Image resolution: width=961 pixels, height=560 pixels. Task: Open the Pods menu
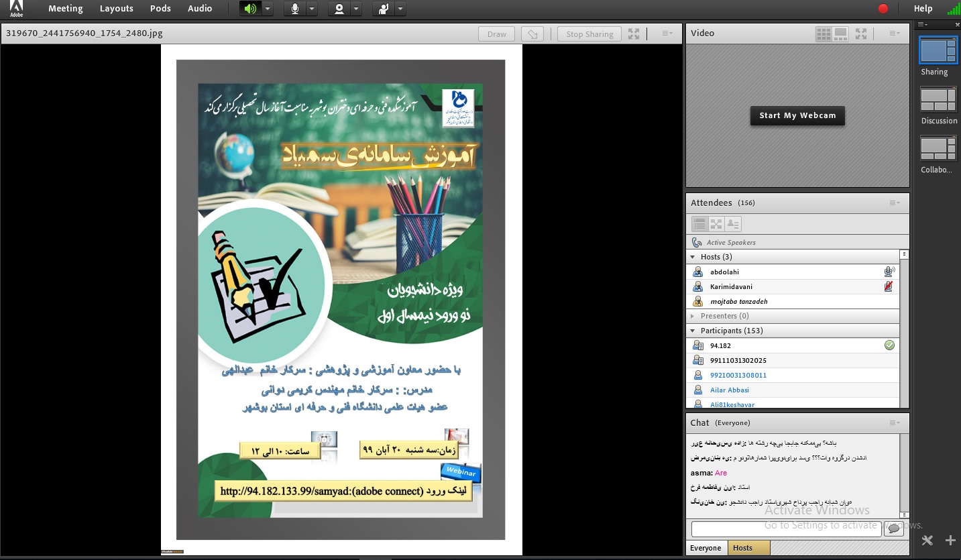point(160,9)
